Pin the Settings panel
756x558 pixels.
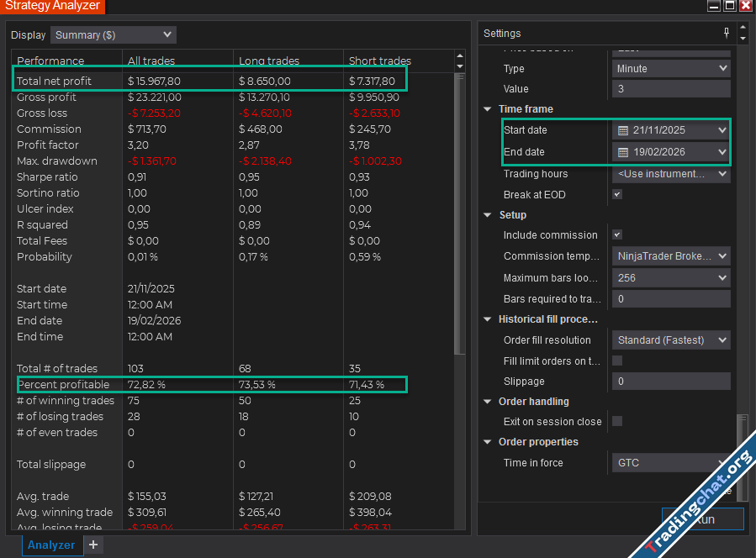pos(727,33)
